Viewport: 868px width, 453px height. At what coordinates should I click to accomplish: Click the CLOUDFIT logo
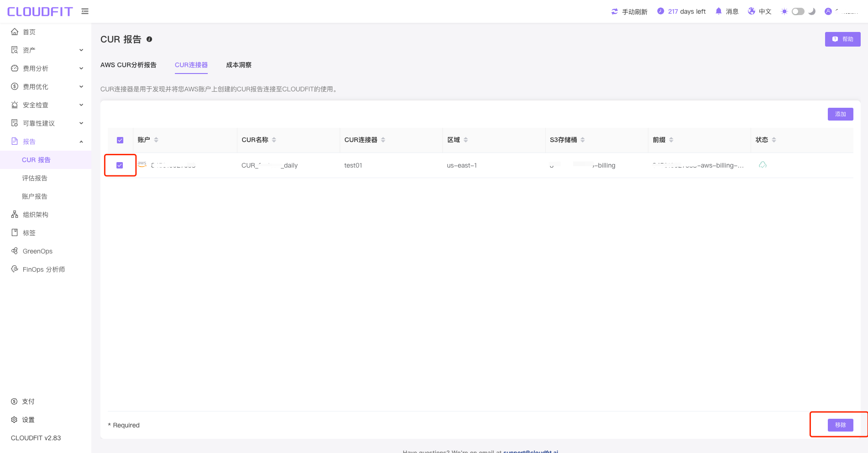pos(40,11)
